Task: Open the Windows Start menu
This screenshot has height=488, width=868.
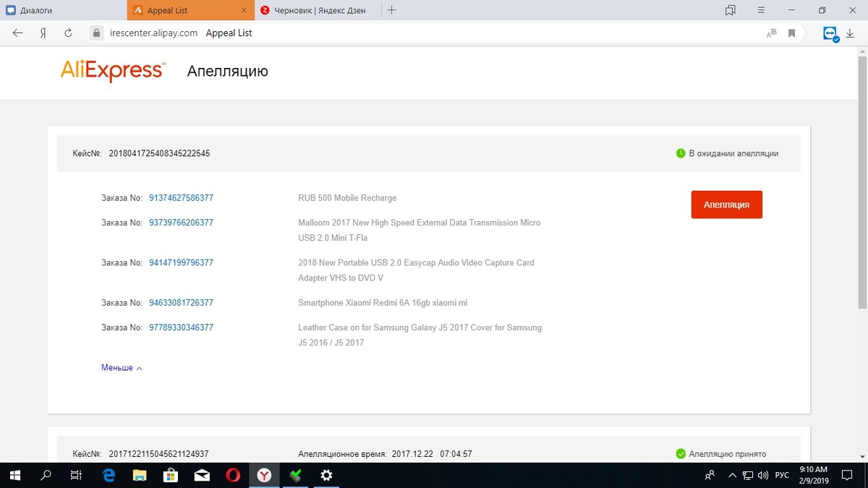Action: point(14,475)
